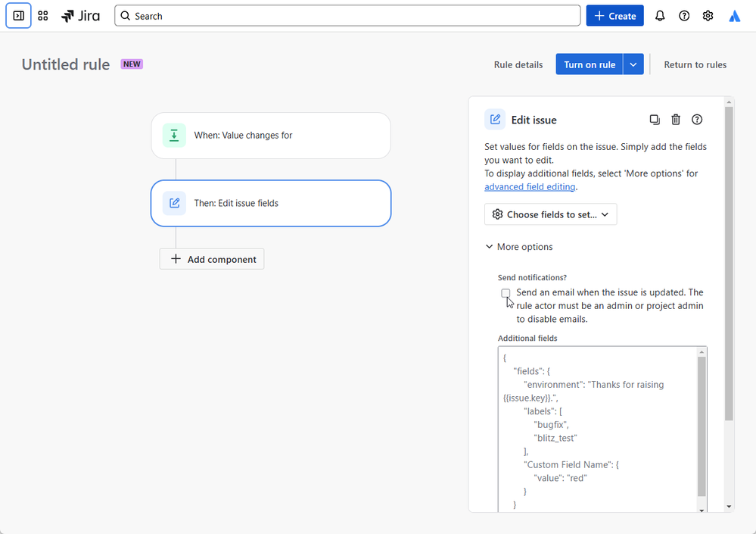Screen dimensions: 756x534
Task: Click the Jira logo
Action: pos(80,16)
